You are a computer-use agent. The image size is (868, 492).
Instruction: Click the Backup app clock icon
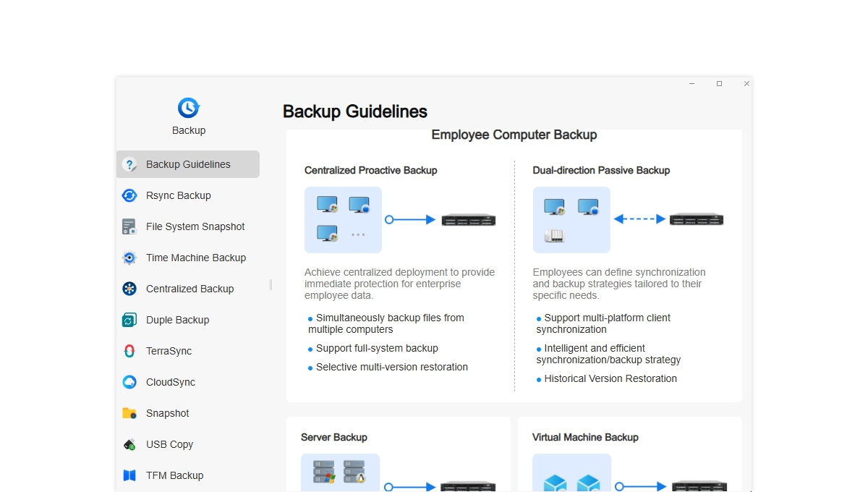[188, 108]
